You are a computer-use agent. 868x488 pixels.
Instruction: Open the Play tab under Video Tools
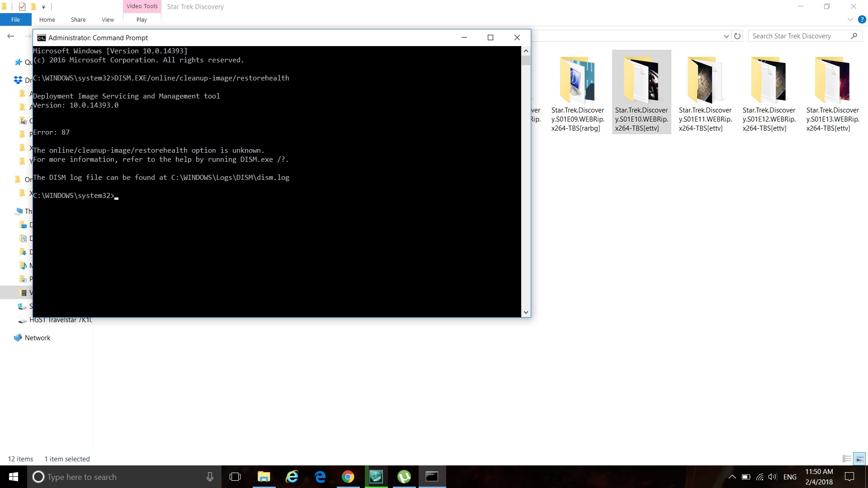click(142, 19)
